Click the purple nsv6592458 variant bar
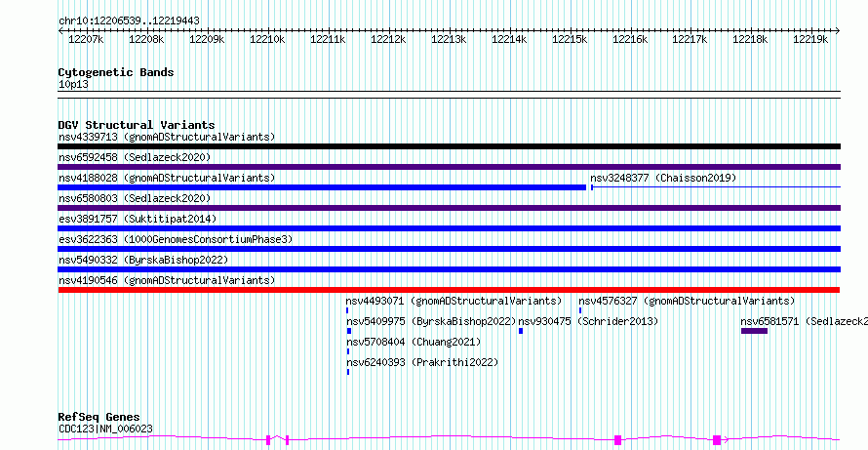The height and width of the screenshot is (450, 868). (449, 167)
